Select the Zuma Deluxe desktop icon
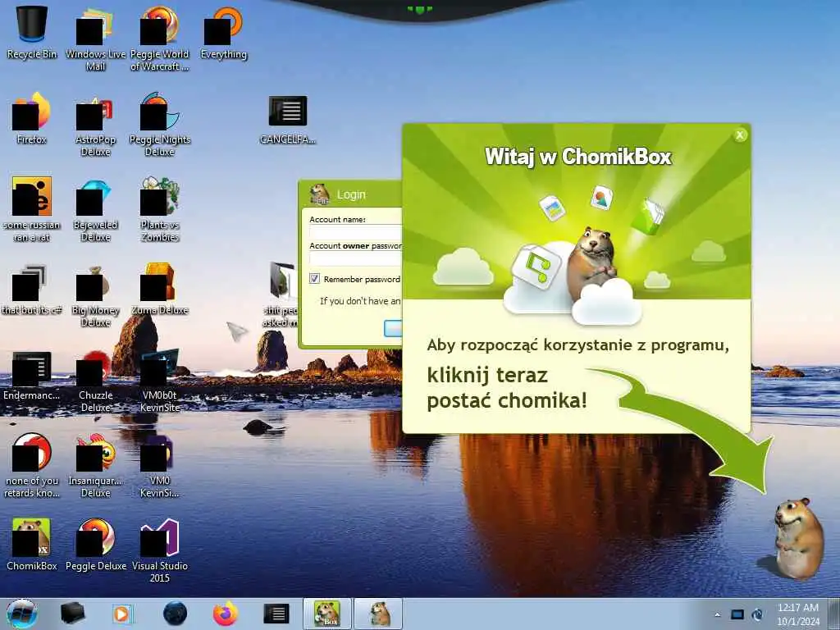840x630 pixels. click(x=160, y=290)
